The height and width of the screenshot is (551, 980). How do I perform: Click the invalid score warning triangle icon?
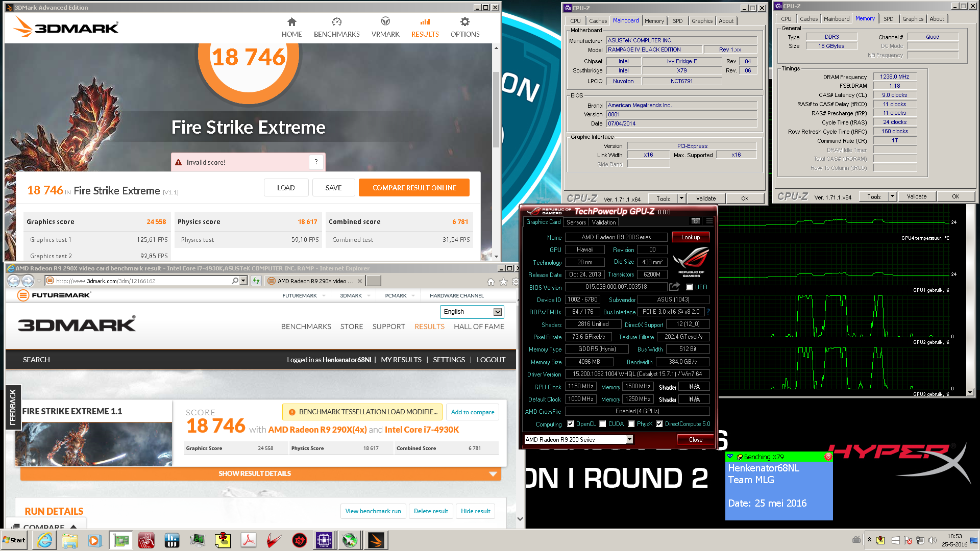179,162
